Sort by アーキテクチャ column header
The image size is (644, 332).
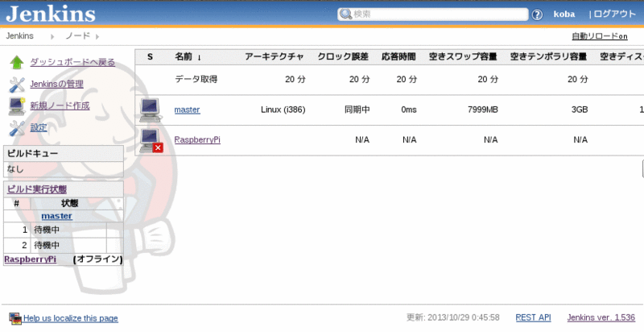click(275, 56)
